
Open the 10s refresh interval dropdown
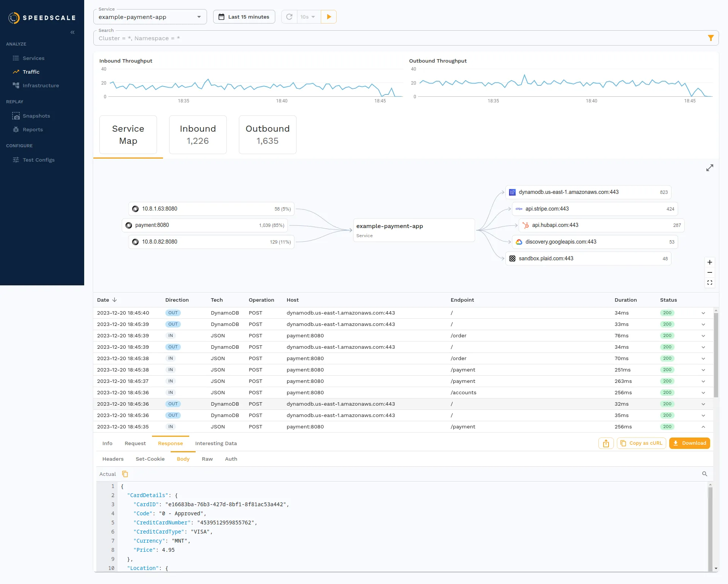(308, 17)
